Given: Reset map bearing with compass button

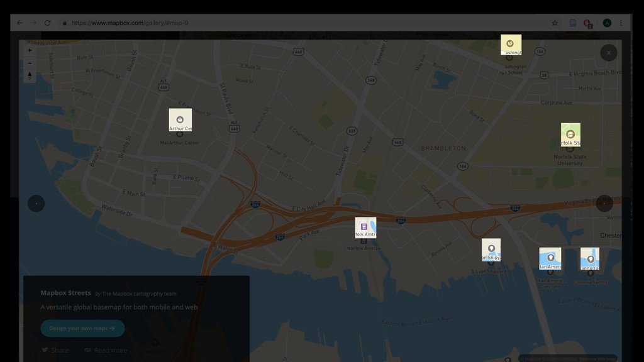Looking at the screenshot, I should pos(30,75).
